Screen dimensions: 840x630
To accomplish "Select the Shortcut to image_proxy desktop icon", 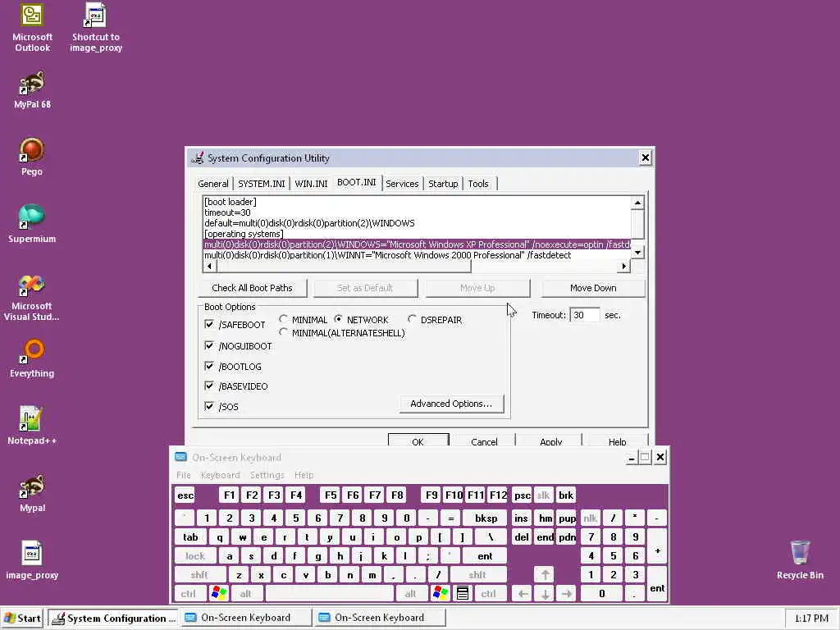I will (x=96, y=28).
